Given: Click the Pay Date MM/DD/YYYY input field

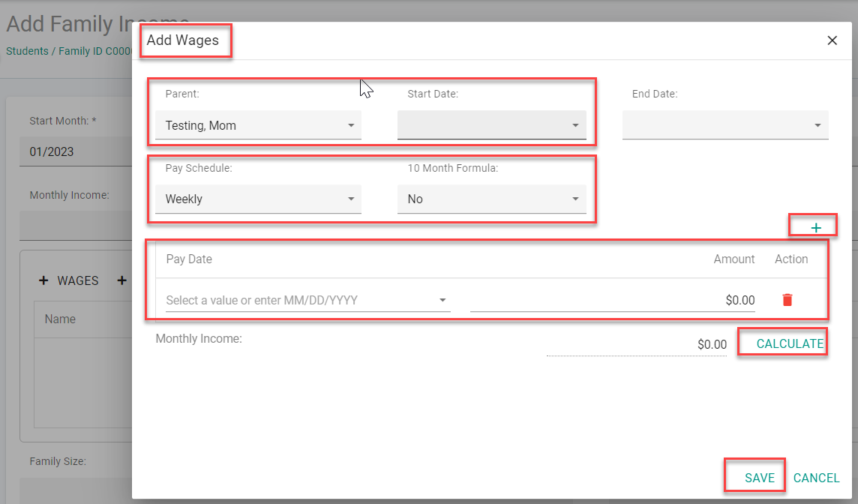Looking at the screenshot, I should coord(300,300).
